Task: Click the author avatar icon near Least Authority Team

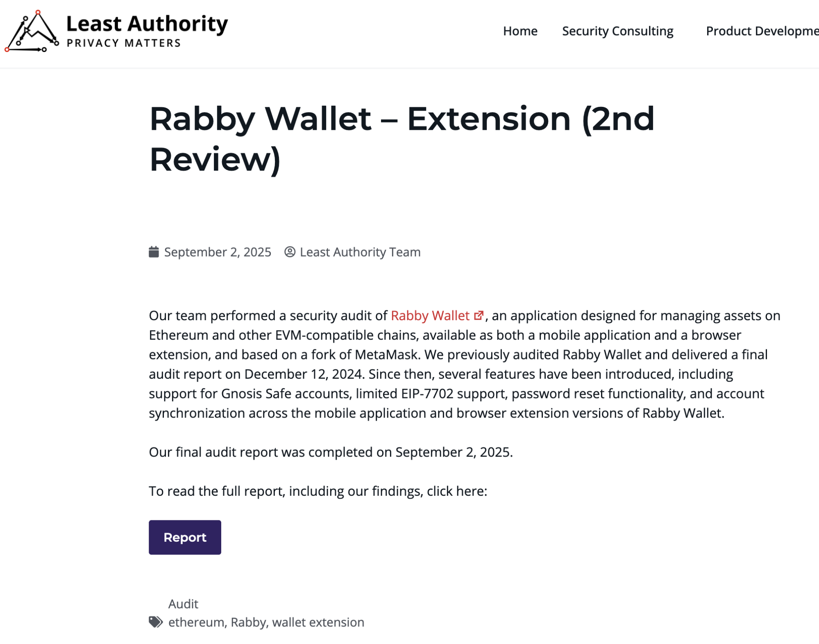Action: coord(290,252)
